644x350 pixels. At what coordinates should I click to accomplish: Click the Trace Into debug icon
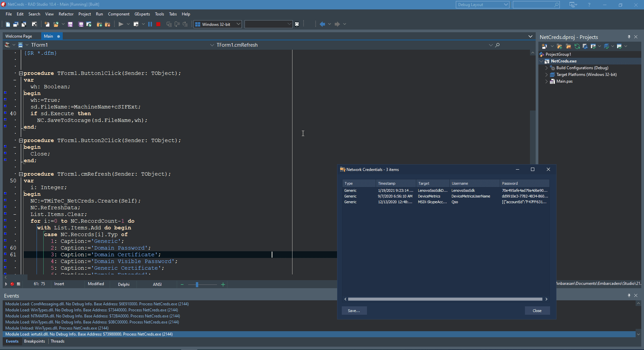tap(169, 24)
